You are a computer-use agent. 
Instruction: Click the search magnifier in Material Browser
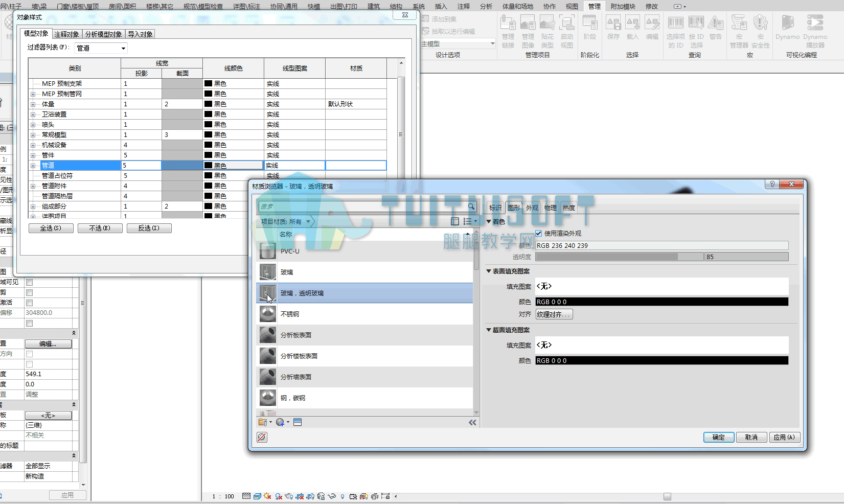(471, 207)
